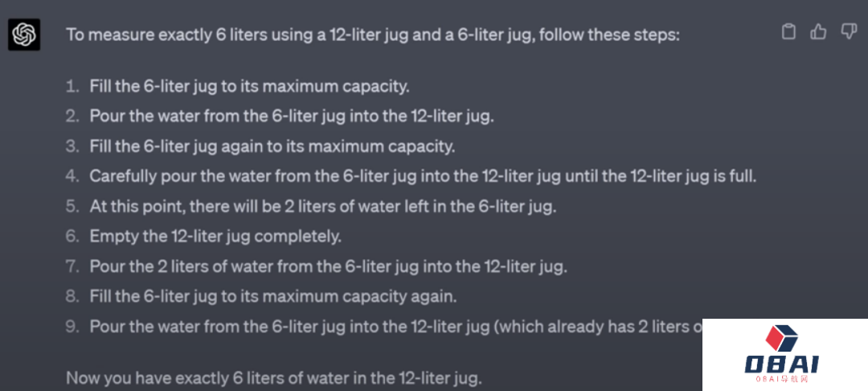
Task: Click the copy-to-clipboard icon on the response
Action: click(x=789, y=32)
